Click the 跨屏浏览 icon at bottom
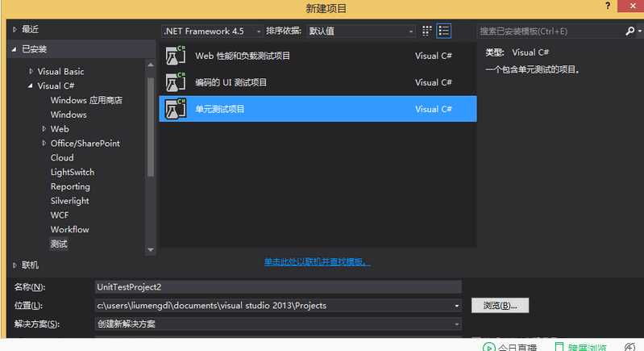 coord(559,347)
